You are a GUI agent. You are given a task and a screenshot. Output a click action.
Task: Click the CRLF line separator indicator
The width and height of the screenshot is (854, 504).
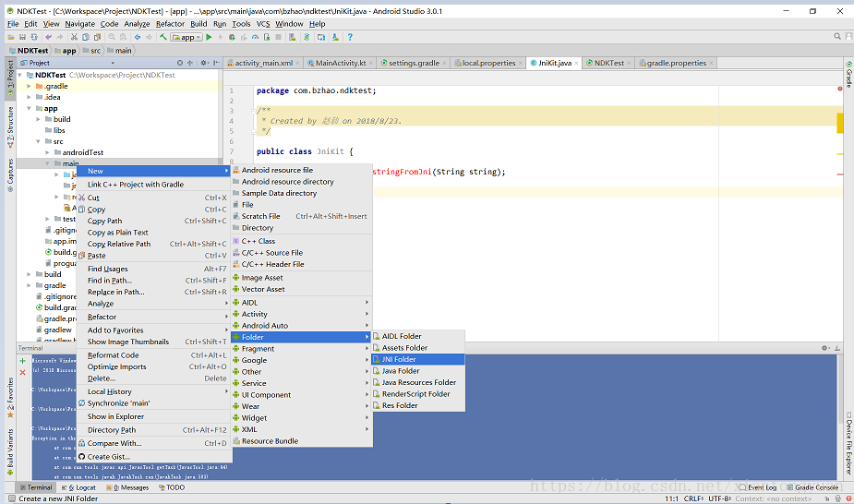pyautogui.click(x=693, y=498)
